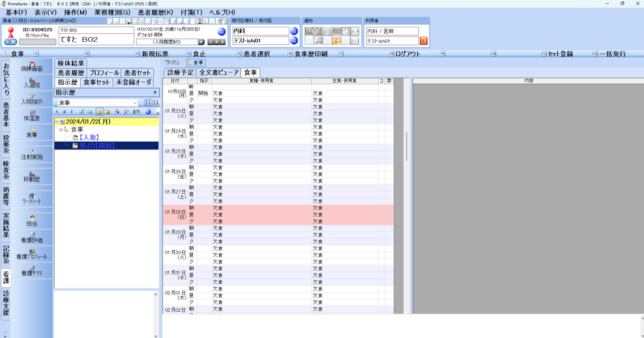Screen dimensions: 644x338
Task: Open the ヘルプ(H) menu
Action: click(x=222, y=12)
